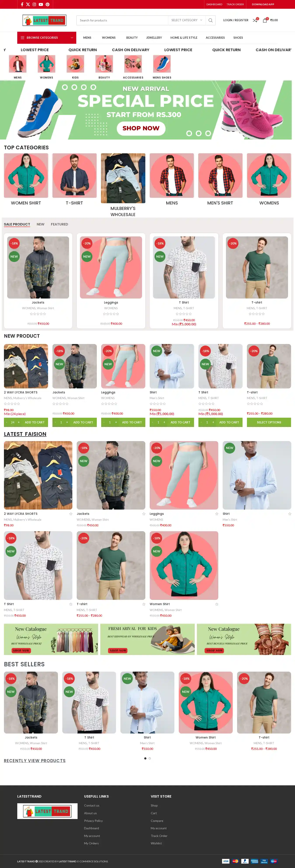Viewport: 295px width, 868px height.
Task: Open the YouTube social icon
Action: [x=41, y=4]
